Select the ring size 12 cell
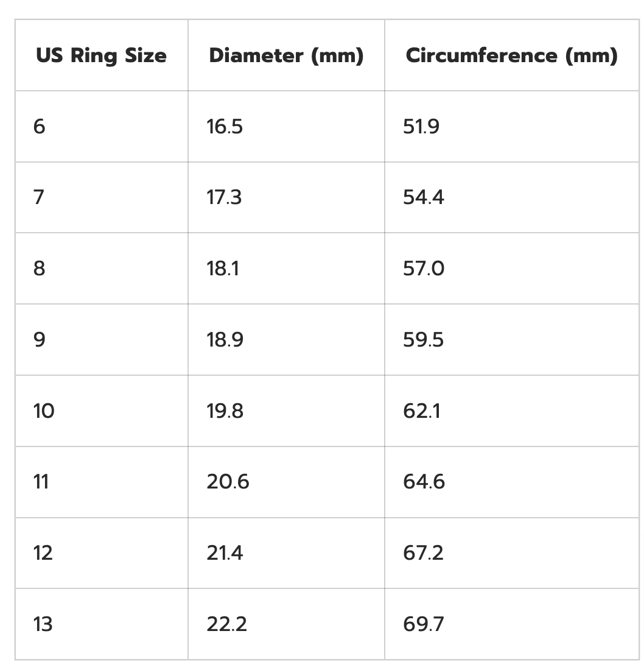Viewport: 644px width, 670px height. point(43,553)
